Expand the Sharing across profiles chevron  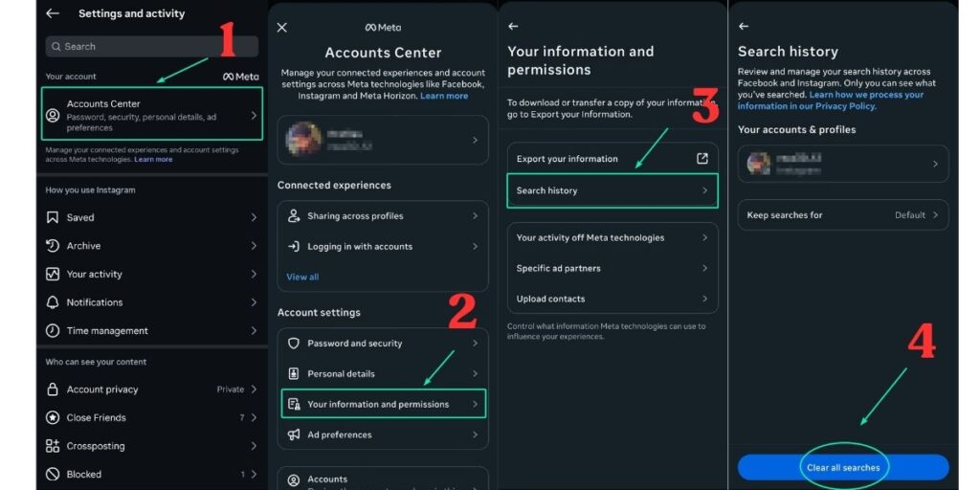[x=475, y=216]
